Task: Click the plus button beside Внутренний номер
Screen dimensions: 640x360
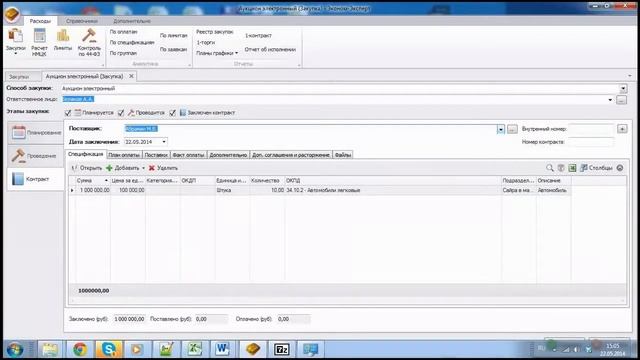Action: tap(622, 129)
